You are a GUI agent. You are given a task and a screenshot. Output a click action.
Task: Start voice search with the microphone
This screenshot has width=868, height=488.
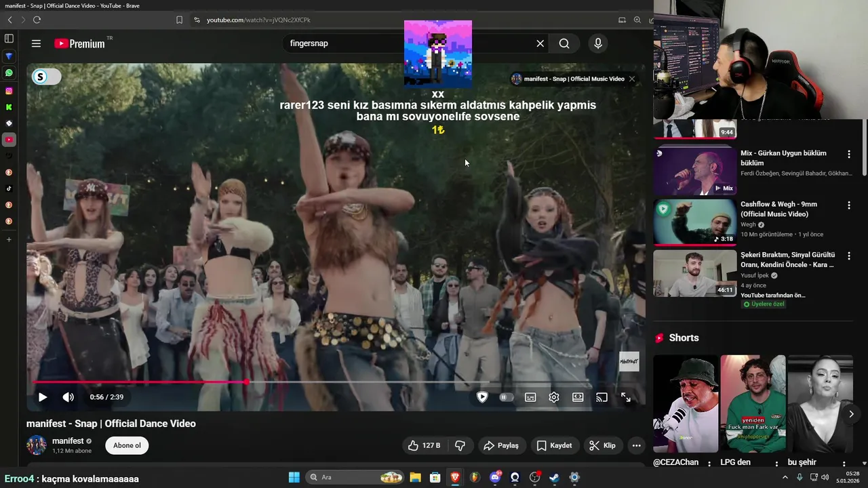[x=597, y=43]
